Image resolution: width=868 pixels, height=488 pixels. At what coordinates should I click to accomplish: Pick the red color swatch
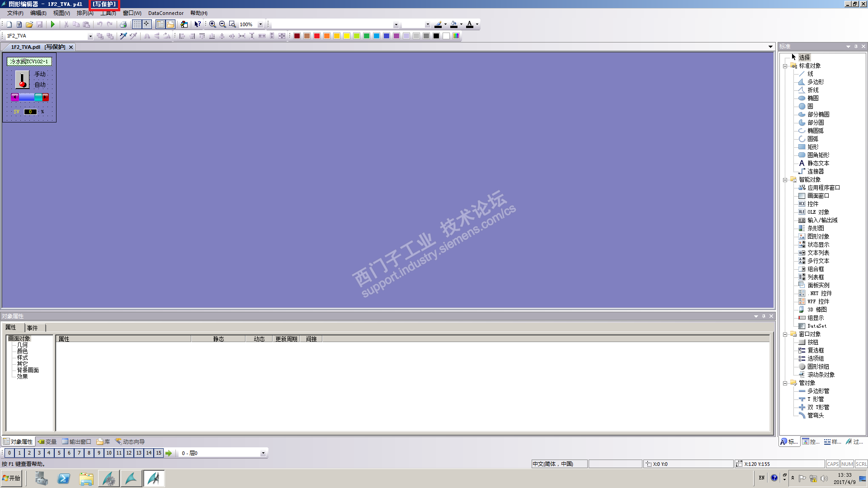[x=317, y=36]
